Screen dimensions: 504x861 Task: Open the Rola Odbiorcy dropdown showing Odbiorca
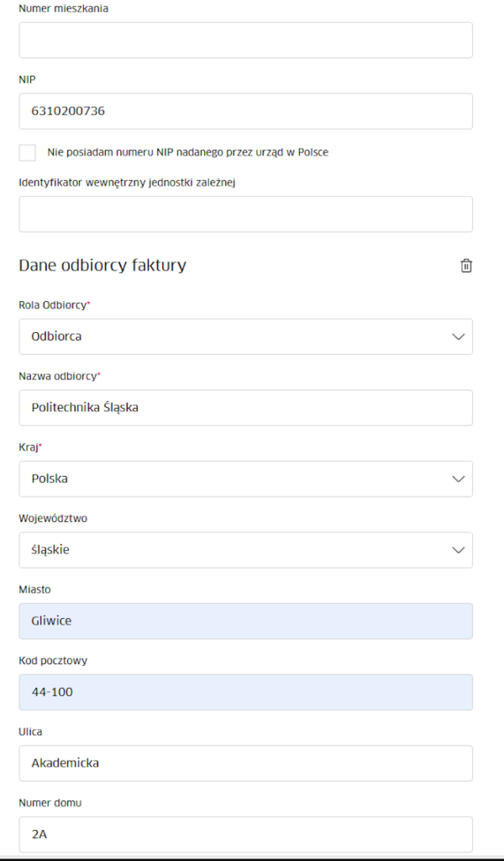point(245,336)
